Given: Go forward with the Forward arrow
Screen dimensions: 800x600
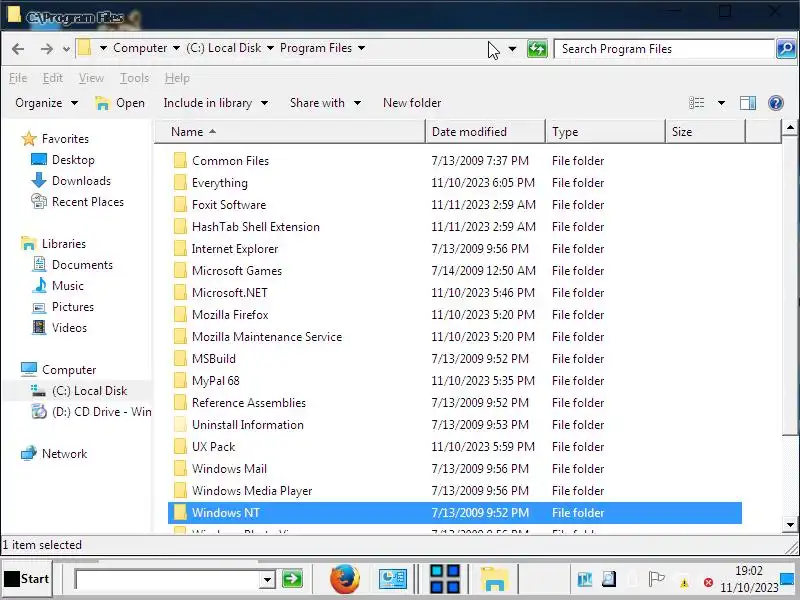Looking at the screenshot, I should pos(46,49).
